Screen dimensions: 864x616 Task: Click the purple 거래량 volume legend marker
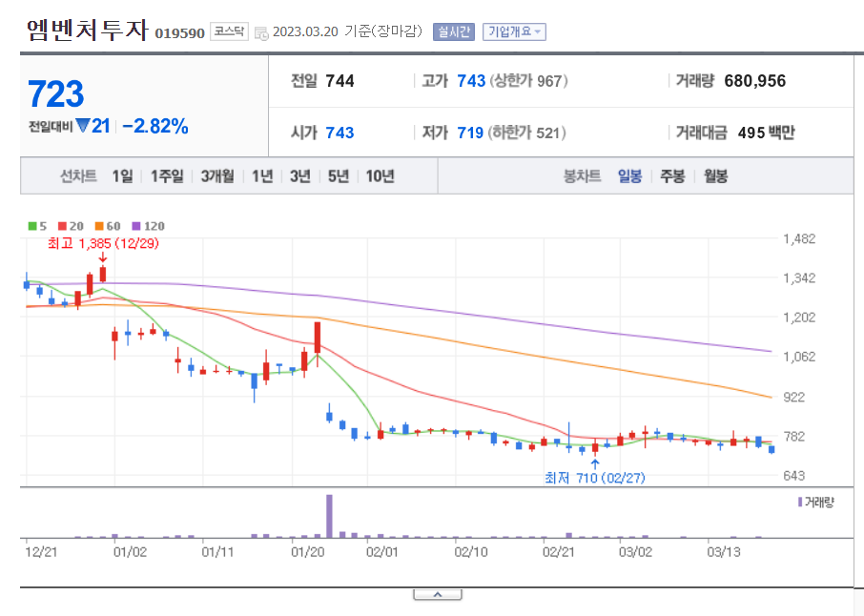800,502
